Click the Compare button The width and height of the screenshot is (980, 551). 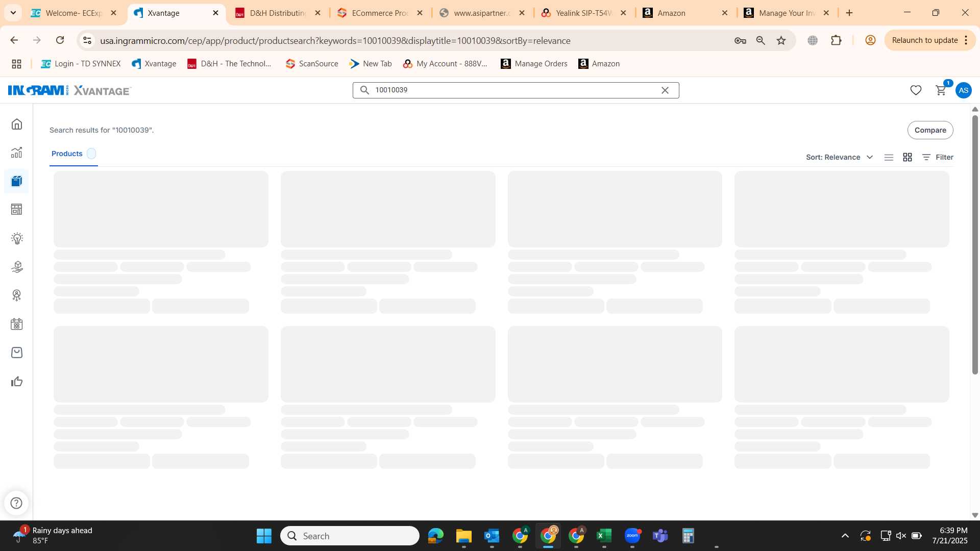(x=930, y=130)
